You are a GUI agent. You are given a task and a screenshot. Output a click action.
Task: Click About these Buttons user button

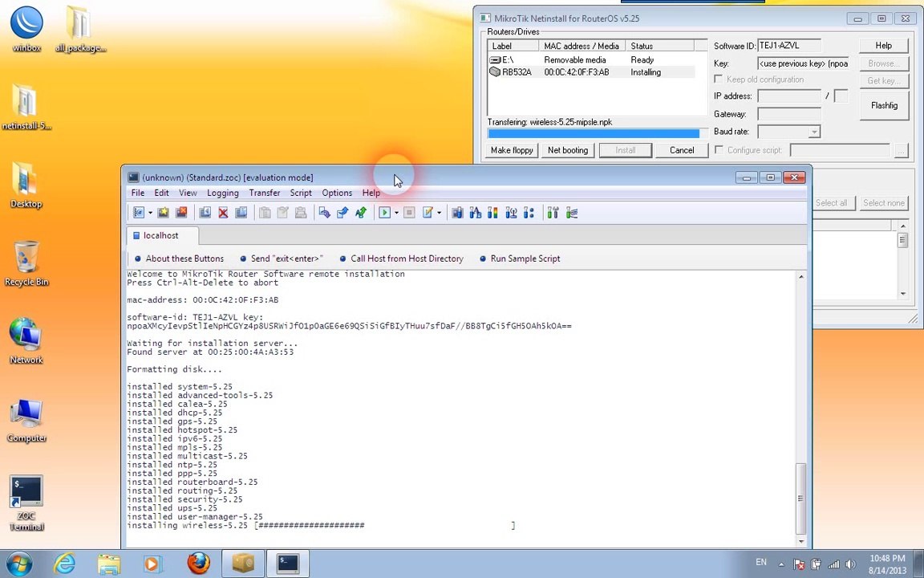(179, 258)
